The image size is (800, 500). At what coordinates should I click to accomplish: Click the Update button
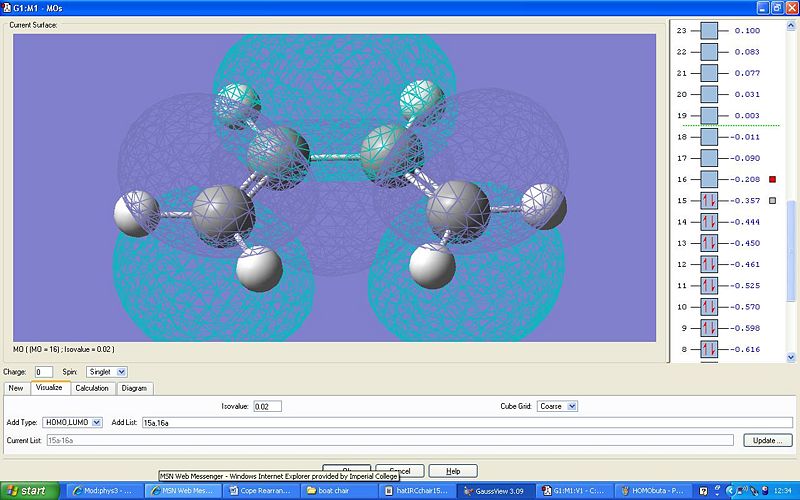point(767,440)
